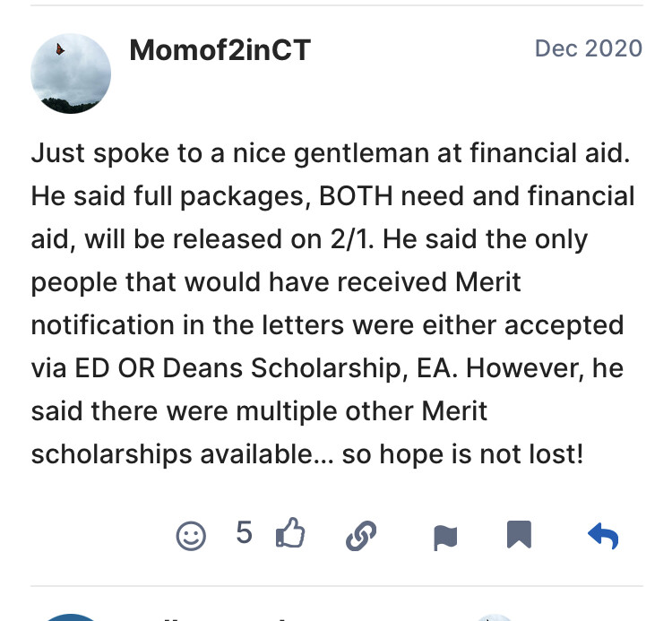Open Momof2inCT's cloudy sky avatar

point(71,73)
